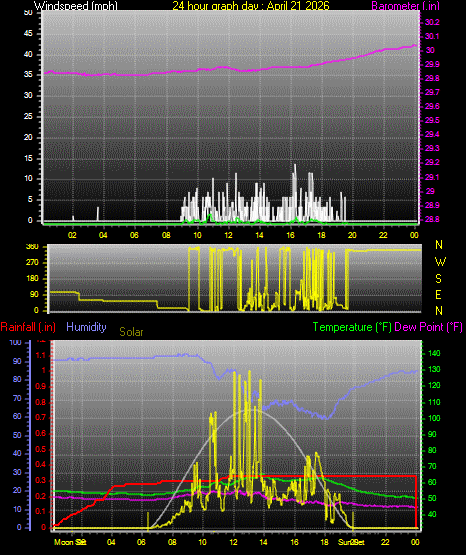
Task: Click the E compass label beside direction graph
Action: 438,294
